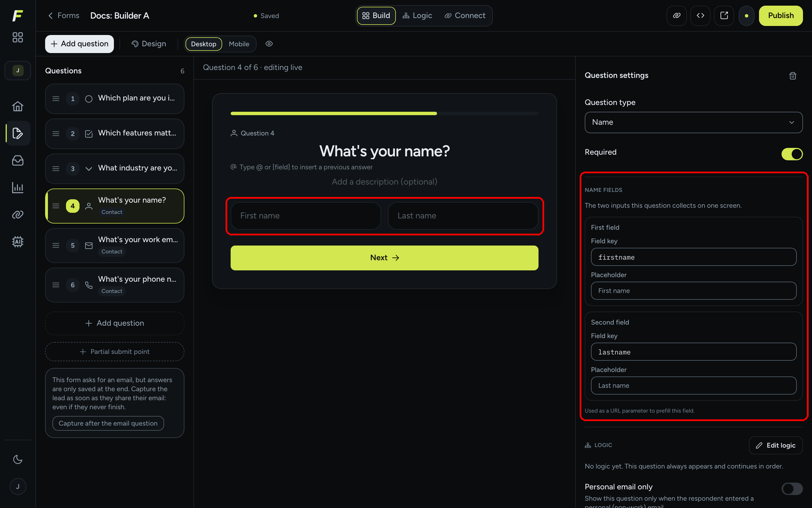Add a Partial submit point
This screenshot has height=508, width=812.
point(115,352)
